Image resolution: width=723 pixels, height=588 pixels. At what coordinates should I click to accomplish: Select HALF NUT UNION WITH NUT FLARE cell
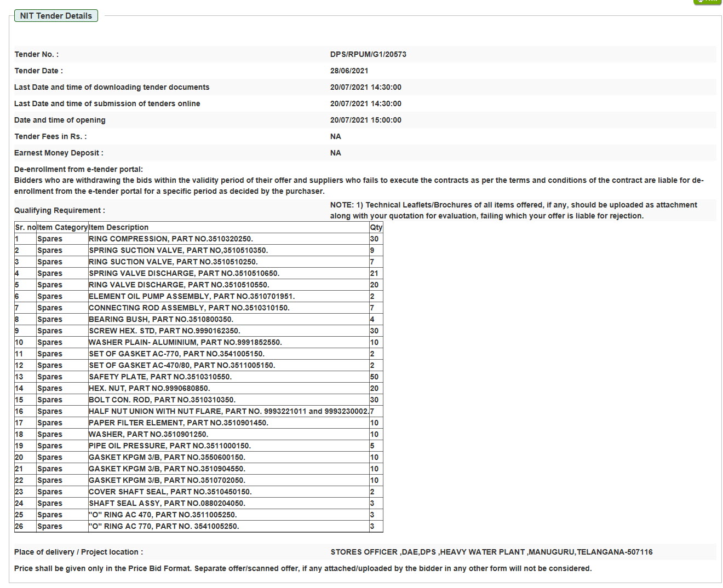click(228, 411)
